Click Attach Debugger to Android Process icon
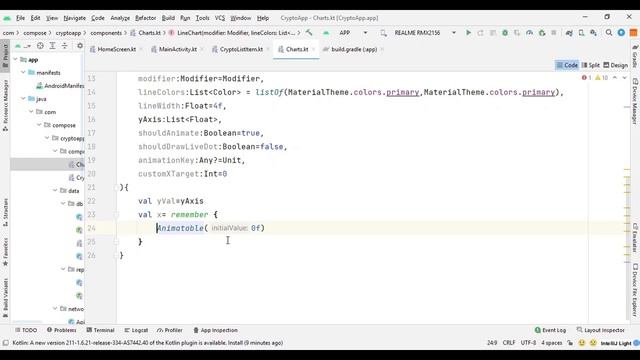 point(542,33)
